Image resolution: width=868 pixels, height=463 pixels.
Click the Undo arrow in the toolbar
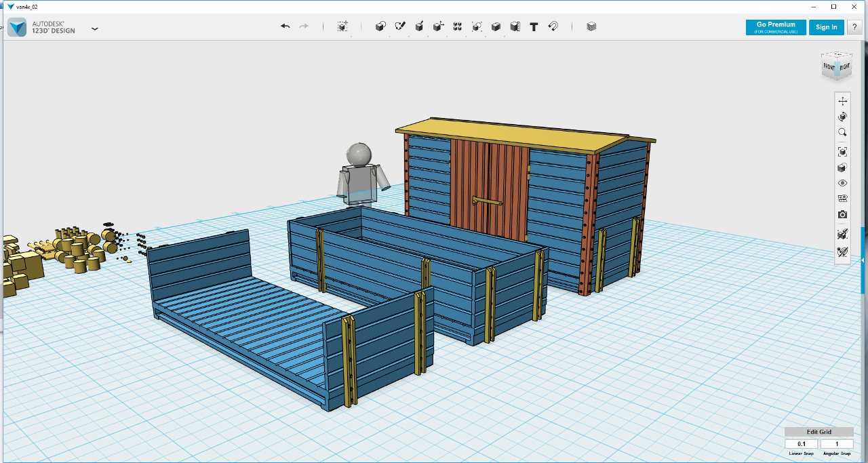(285, 26)
